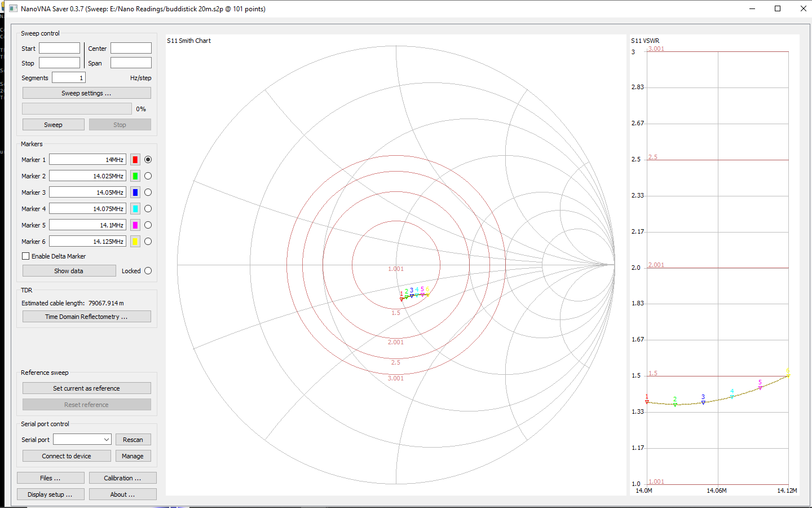Click the Stop frequency field

[x=59, y=63]
